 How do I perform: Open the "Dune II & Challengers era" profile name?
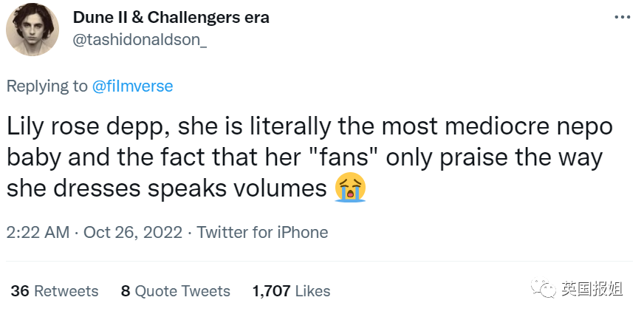click(x=171, y=18)
